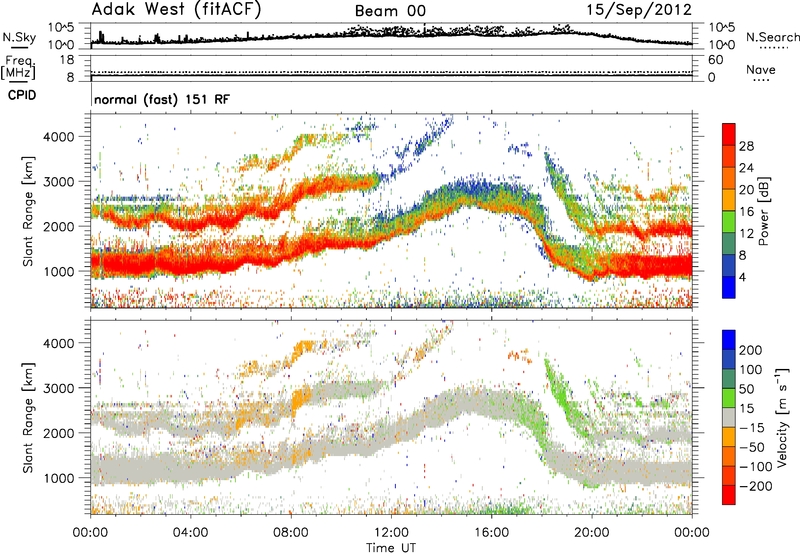Click the gray segment of velocity colorbar
800x554 pixels.
[x=729, y=418]
